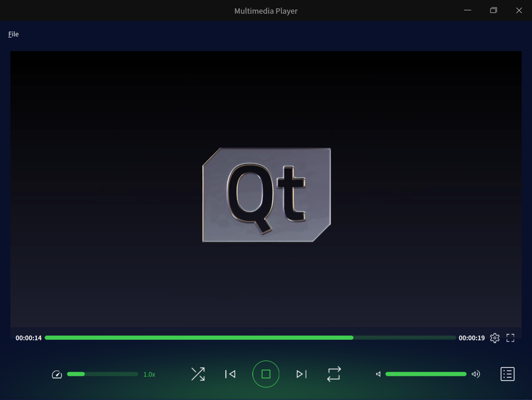Click the loud speaker icon for max volume
Viewport: 532px width, 400px height.
[476, 374]
